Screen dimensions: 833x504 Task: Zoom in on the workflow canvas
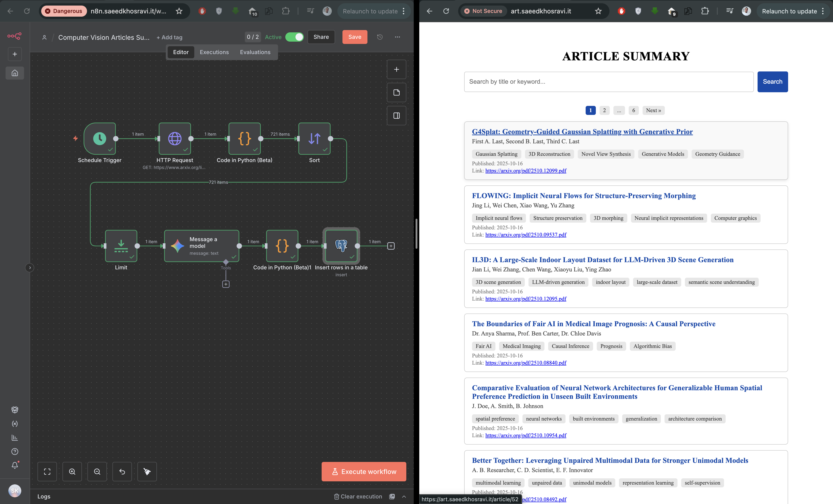(x=72, y=472)
